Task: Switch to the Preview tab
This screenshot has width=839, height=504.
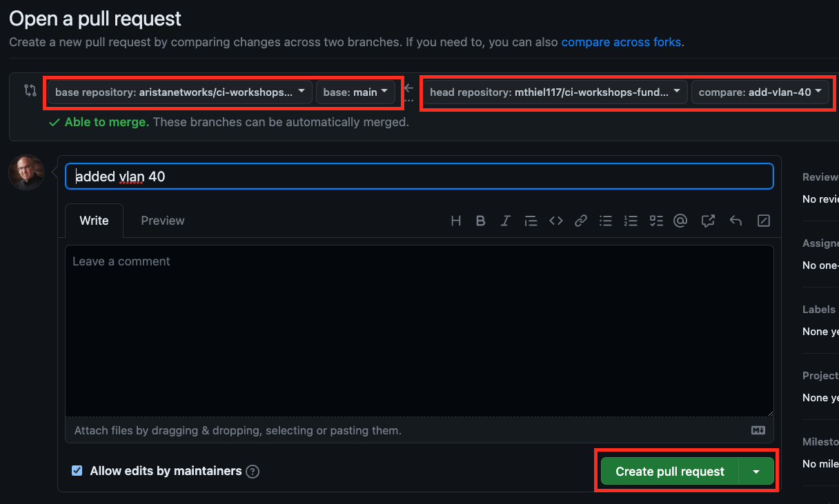Action: pyautogui.click(x=163, y=221)
